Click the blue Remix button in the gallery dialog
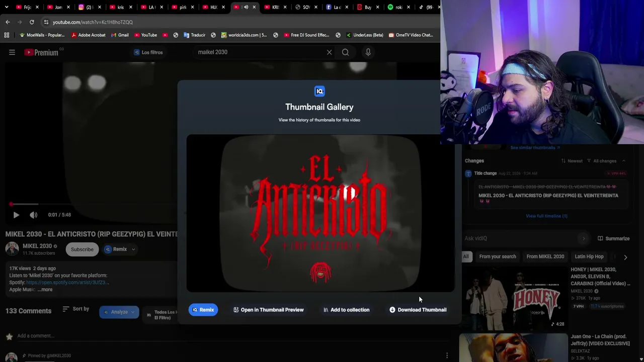This screenshot has width=644, height=362. 203,310
